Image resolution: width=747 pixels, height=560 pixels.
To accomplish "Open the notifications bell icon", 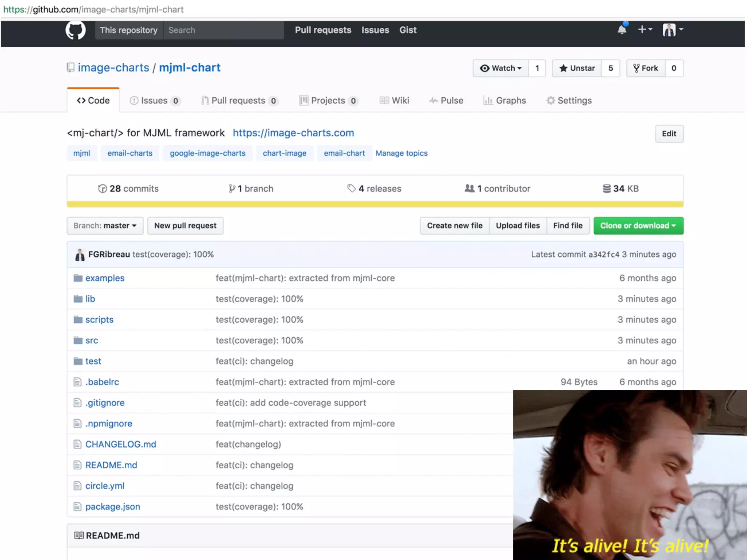I will tap(622, 30).
